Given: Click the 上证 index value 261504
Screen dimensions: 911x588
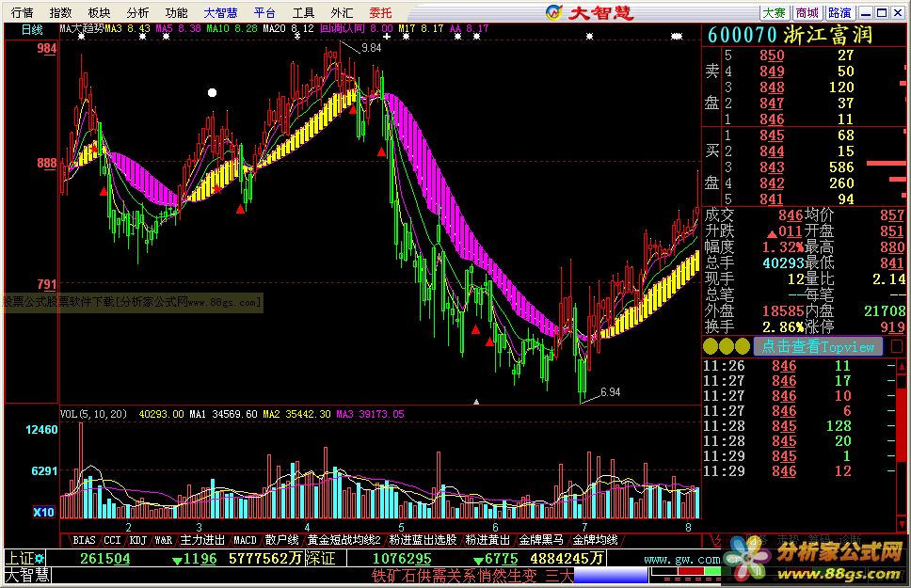Looking at the screenshot, I should click(105, 559).
